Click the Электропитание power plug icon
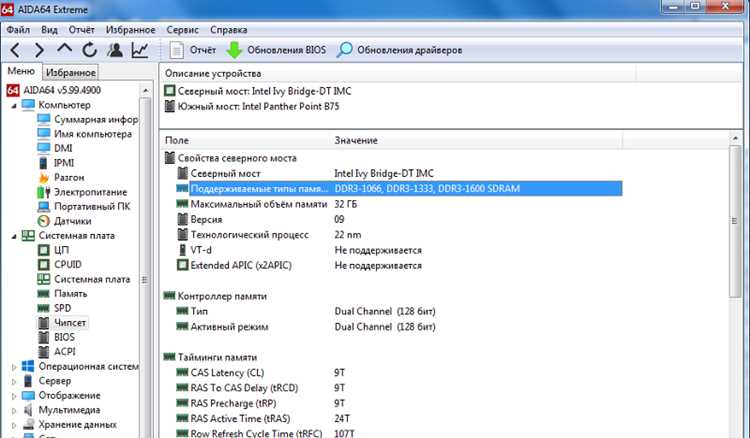 pyautogui.click(x=44, y=192)
